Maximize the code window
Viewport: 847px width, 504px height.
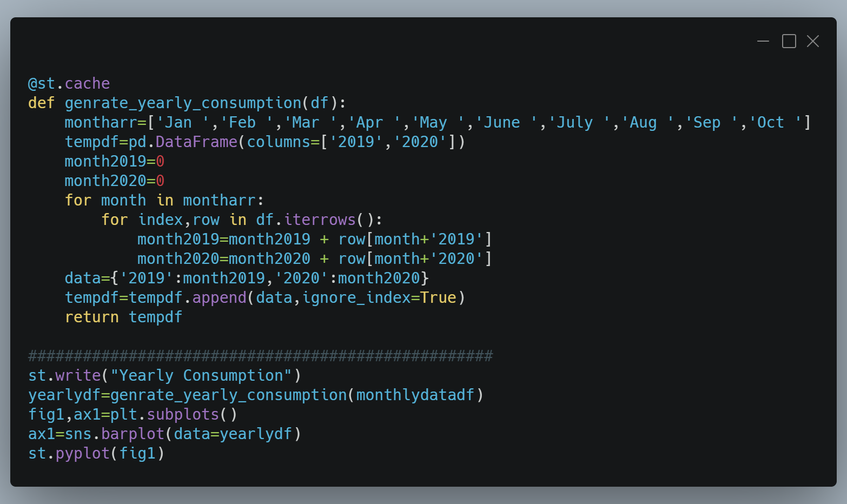[x=789, y=41]
